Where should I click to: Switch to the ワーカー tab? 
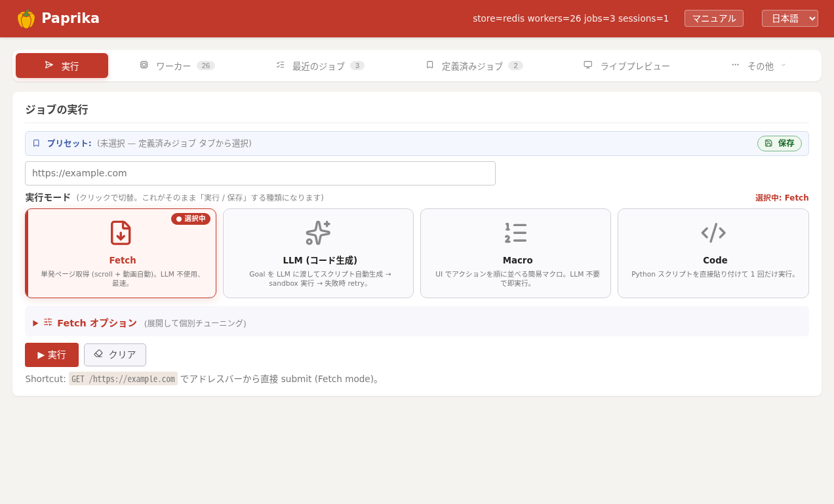[177, 66]
